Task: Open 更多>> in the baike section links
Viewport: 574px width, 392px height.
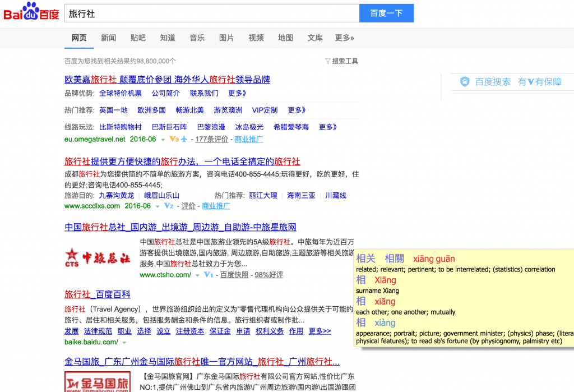Action: [320, 331]
